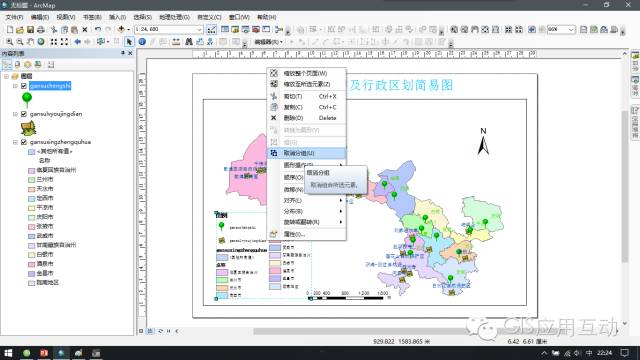Screen dimensions: 640x360
Task: Open the layout zoom percentage dropdown
Action: point(571,29)
